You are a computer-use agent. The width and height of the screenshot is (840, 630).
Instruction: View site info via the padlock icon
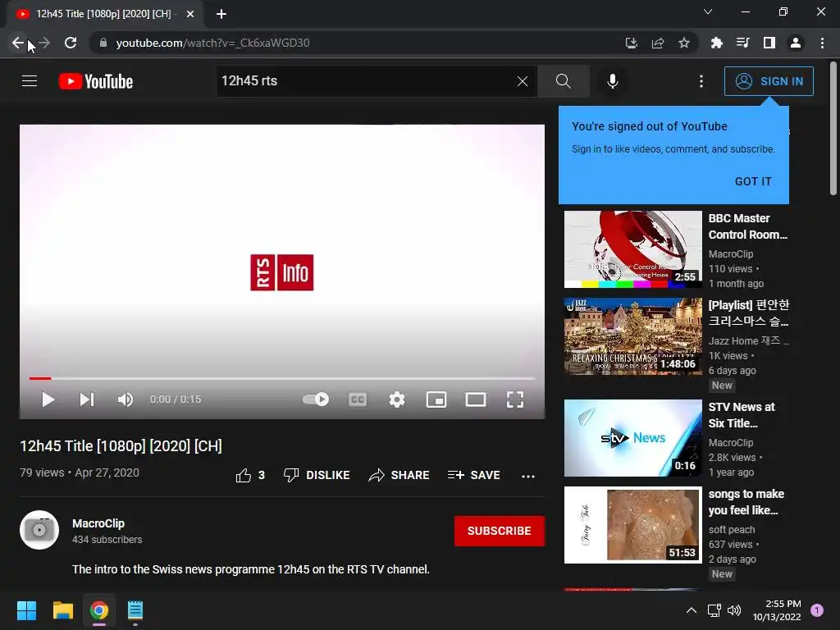tap(103, 43)
